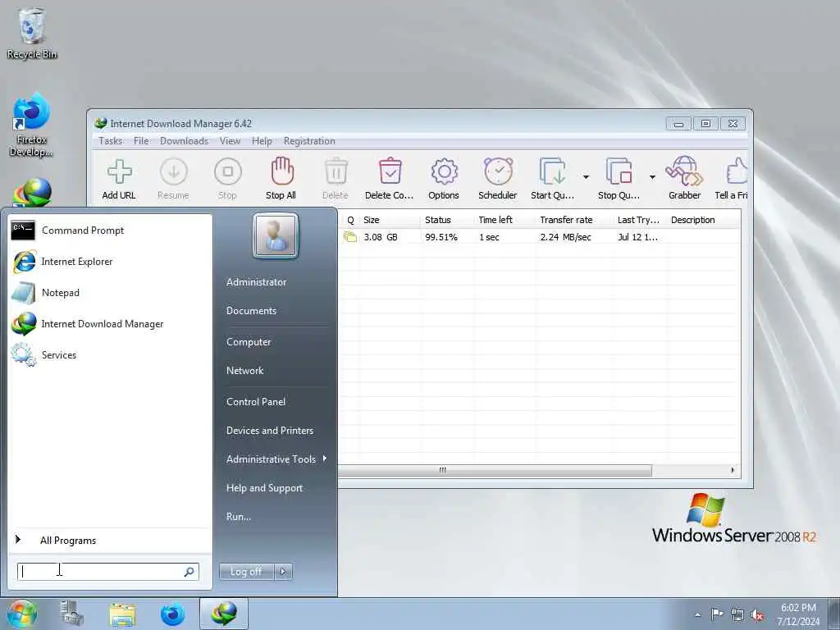Open Network from Start menu
Viewport: 840px width, 630px height.
click(244, 371)
